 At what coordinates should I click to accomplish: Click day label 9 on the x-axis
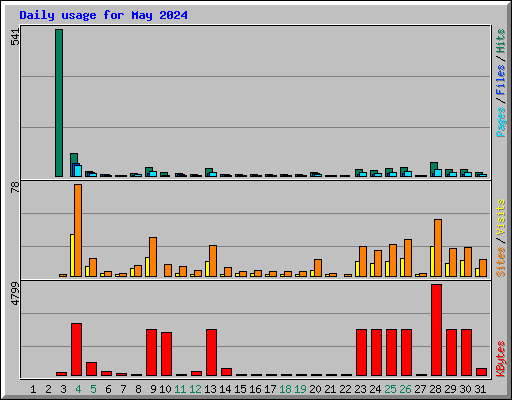click(x=153, y=389)
